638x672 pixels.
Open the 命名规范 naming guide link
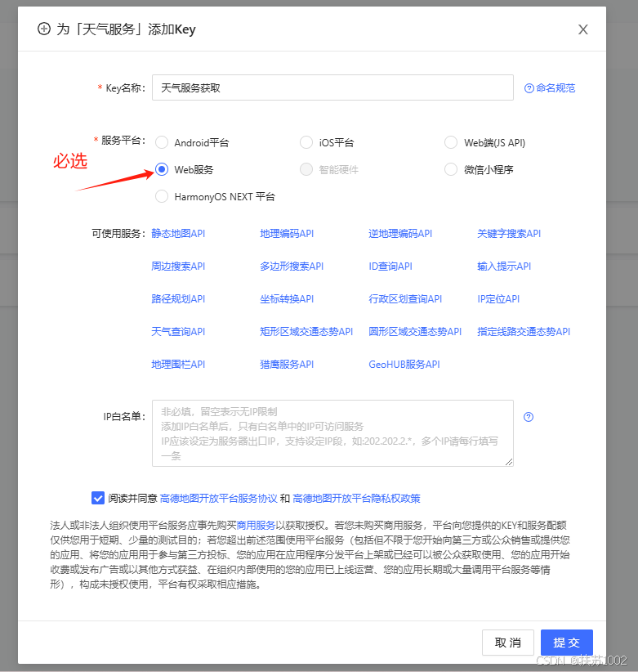point(550,88)
